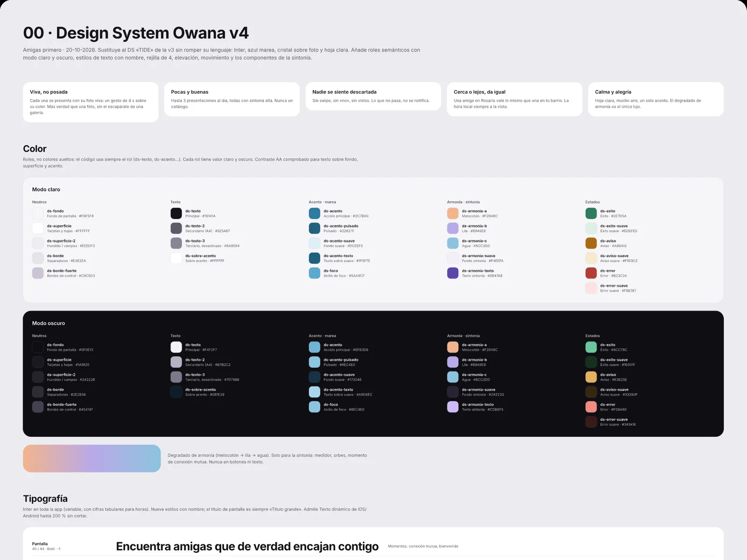Select Modo oscuro ds-borde-fuerte swatch
This screenshot has width=747, height=560.
coord(38,407)
